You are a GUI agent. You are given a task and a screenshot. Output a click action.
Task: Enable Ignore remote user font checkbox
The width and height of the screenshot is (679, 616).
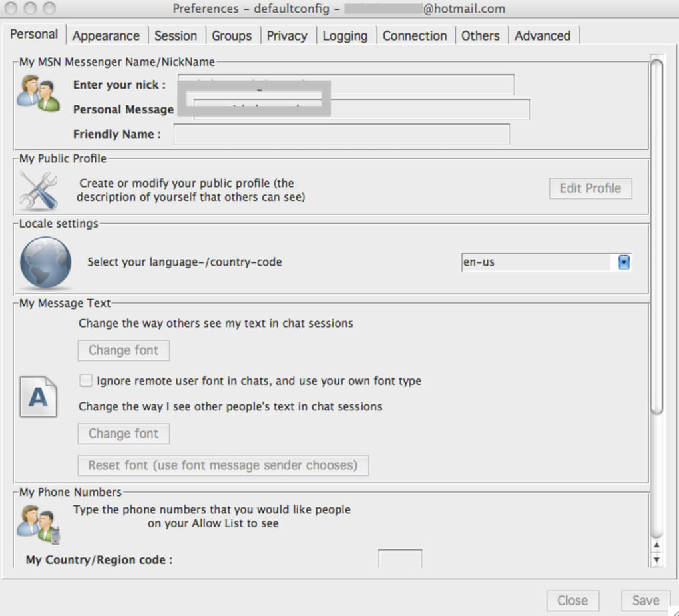86,380
